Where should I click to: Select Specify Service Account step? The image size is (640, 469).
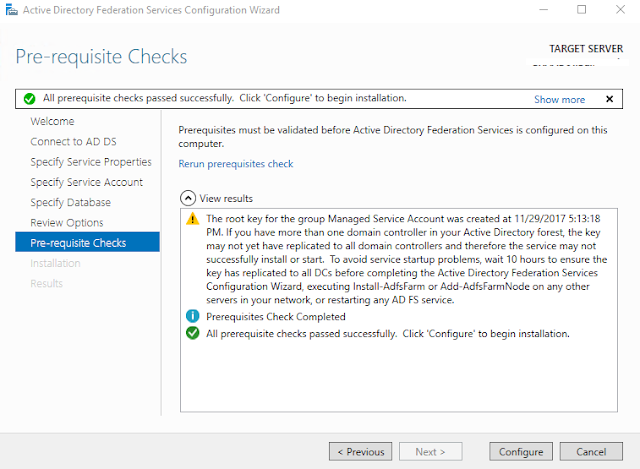[x=87, y=182]
